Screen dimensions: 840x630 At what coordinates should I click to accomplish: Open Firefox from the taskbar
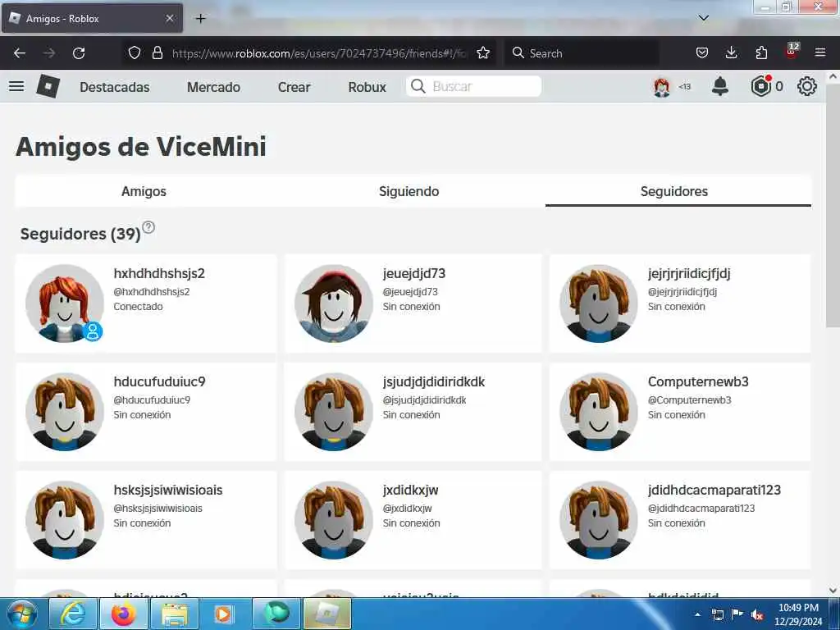[123, 614]
